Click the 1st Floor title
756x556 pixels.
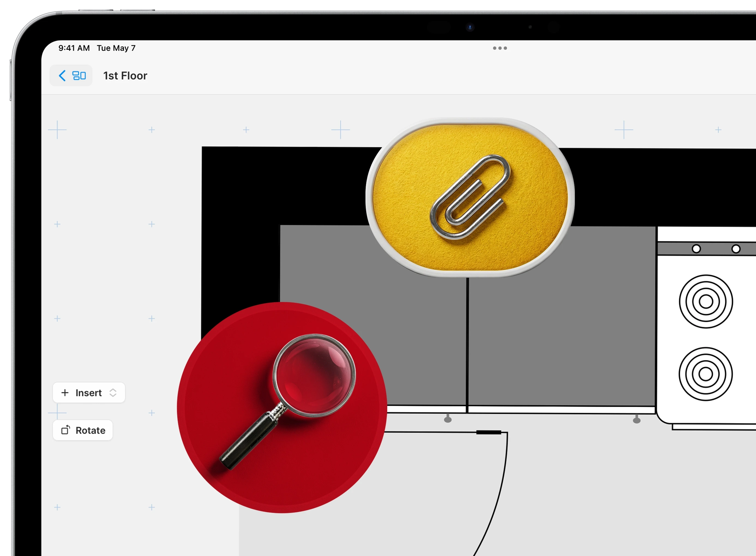pos(125,76)
